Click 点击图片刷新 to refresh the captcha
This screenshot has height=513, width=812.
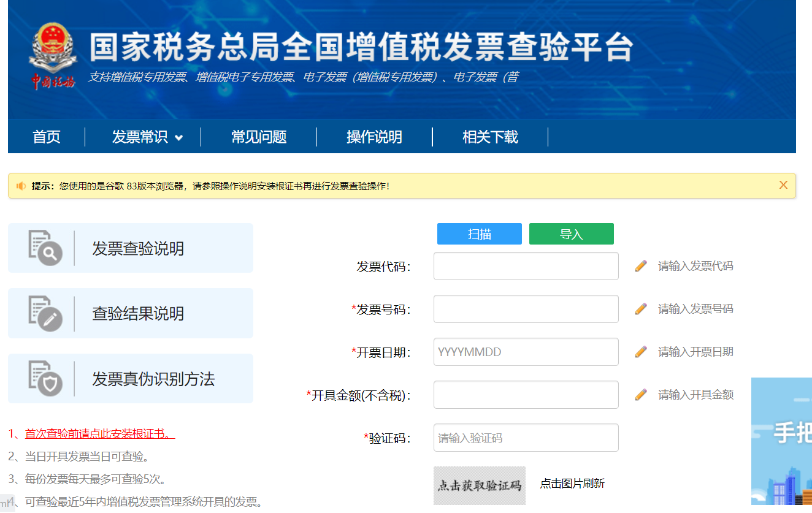[572, 483]
